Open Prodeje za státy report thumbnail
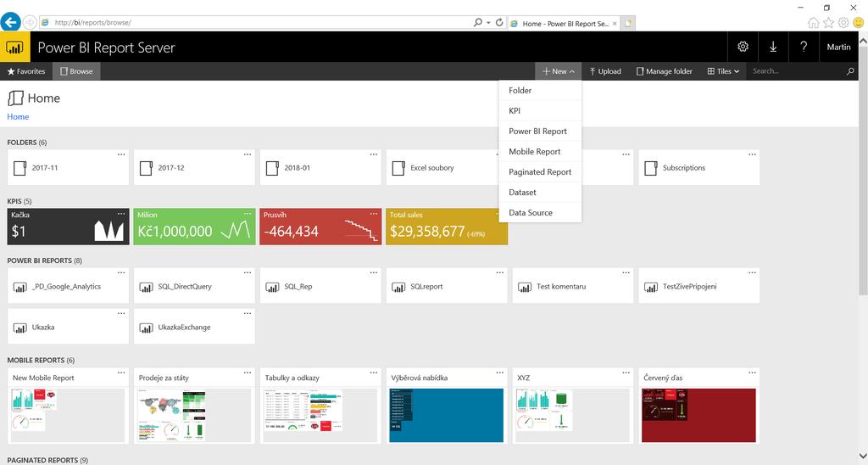The height and width of the screenshot is (465, 868). coord(194,416)
